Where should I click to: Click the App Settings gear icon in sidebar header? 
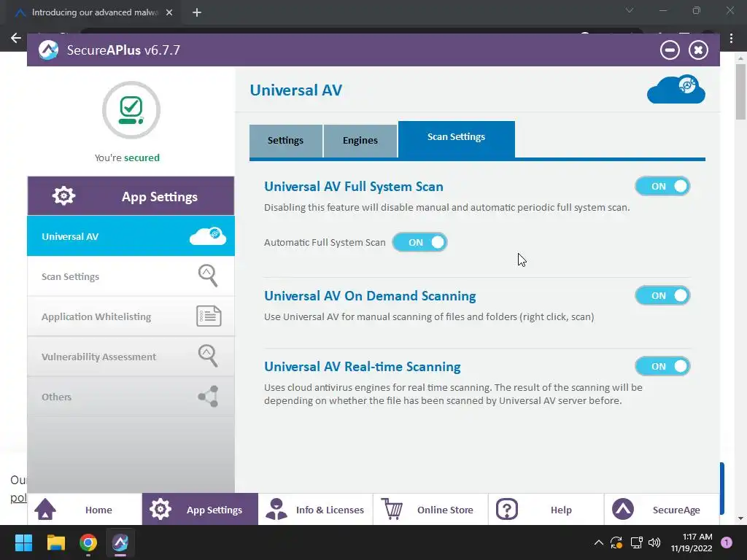point(63,195)
